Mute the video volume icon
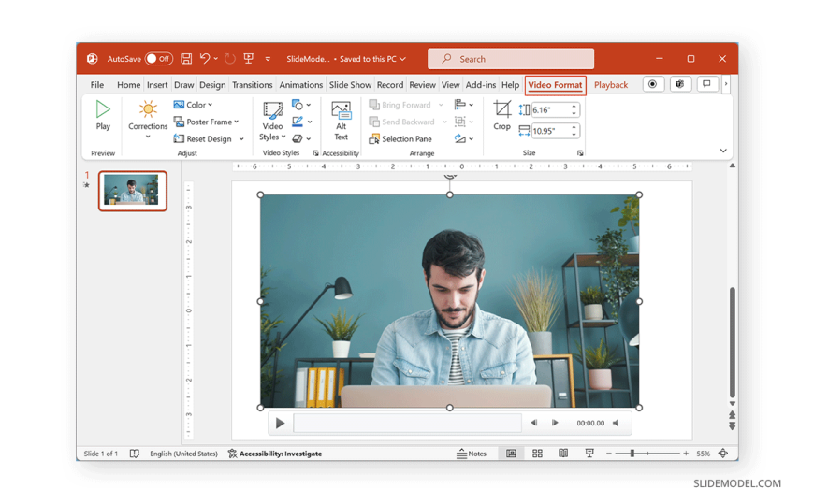The height and width of the screenshot is (504, 814). [616, 423]
